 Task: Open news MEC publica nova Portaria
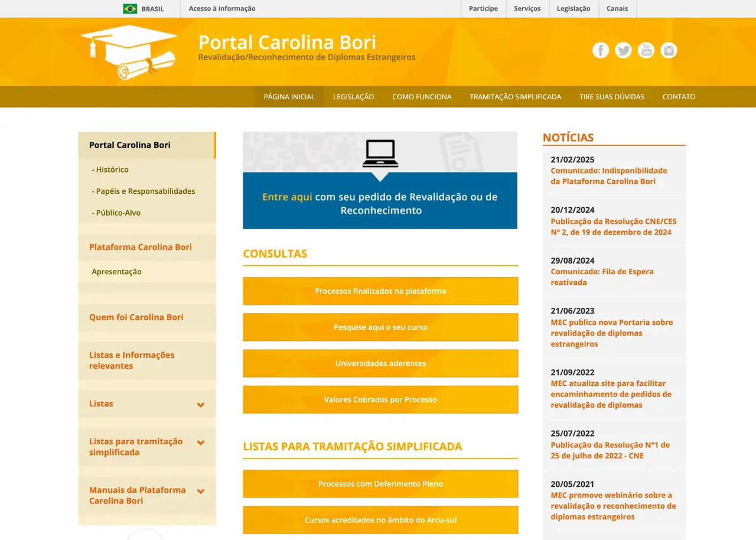pyautogui.click(x=612, y=333)
